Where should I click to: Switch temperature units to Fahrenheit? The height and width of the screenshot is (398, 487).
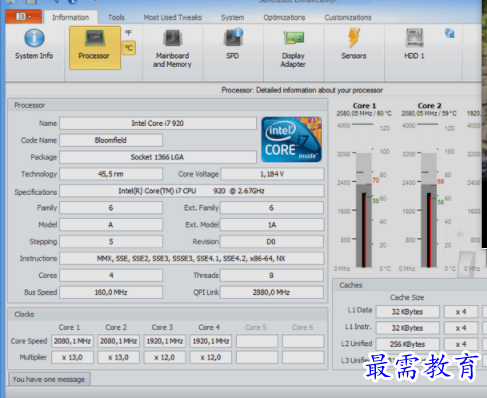point(128,33)
